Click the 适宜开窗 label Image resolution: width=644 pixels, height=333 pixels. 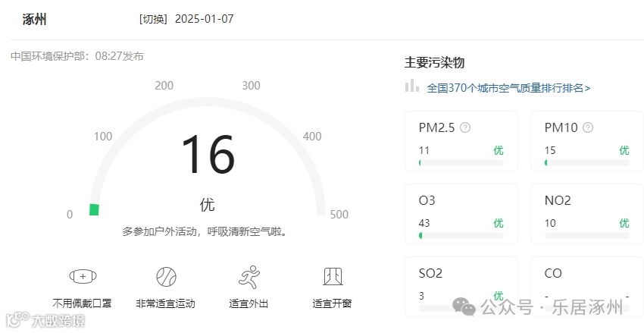332,303
